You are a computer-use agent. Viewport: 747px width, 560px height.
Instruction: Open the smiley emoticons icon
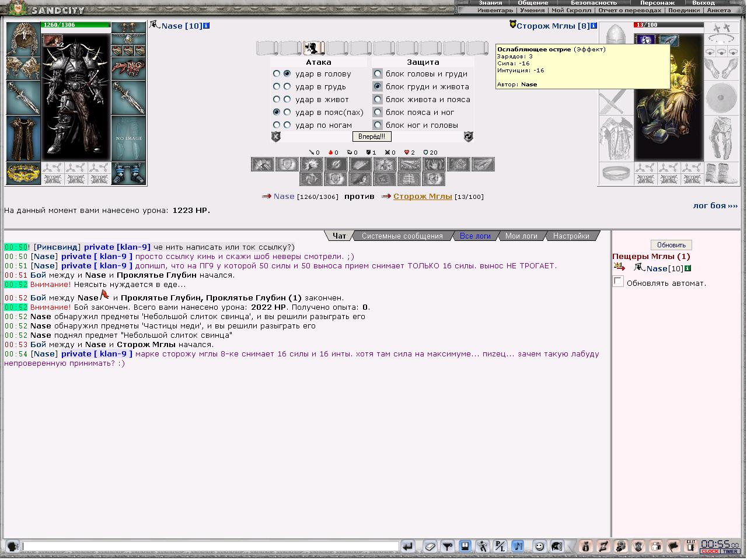click(x=540, y=547)
